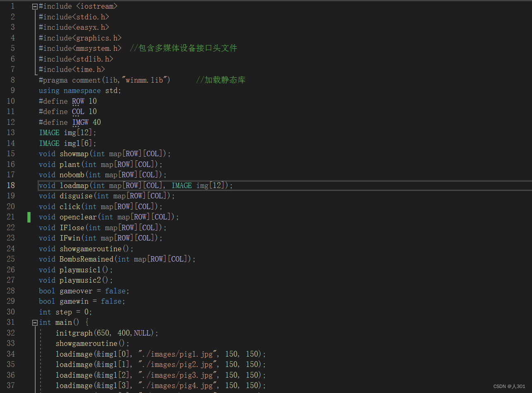Click 'bool gameover = false;' line
Image resolution: width=532 pixels, height=393 pixels.
(84, 291)
